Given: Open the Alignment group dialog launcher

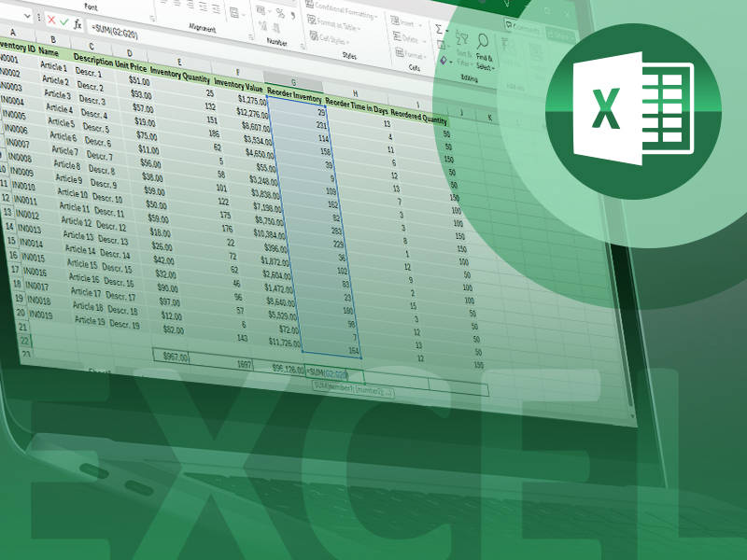Looking at the screenshot, I should click(251, 36).
